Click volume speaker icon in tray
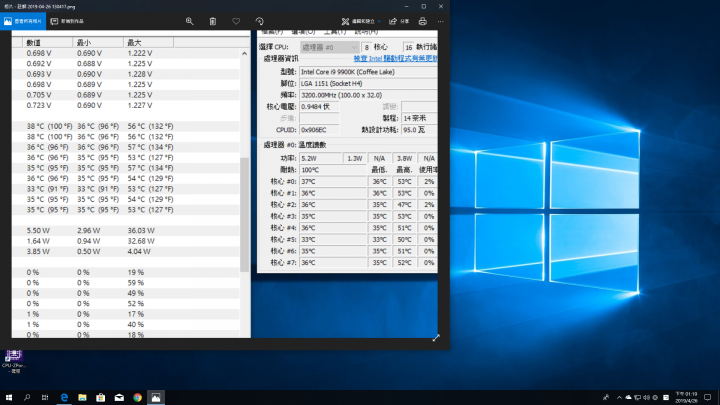Image resolution: width=720 pixels, height=405 pixels. pos(647,398)
